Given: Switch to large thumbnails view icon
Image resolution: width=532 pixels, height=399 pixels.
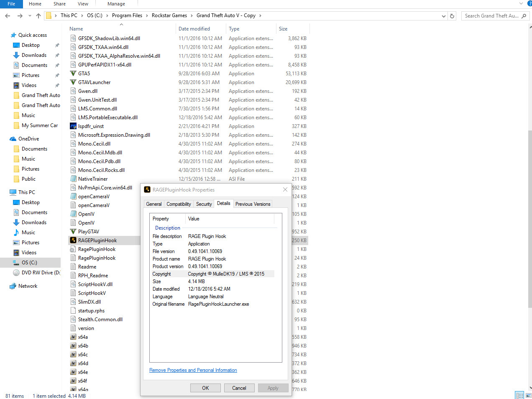Looking at the screenshot, I should (529, 395).
